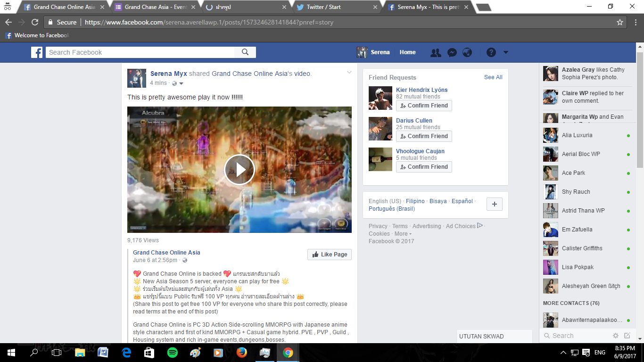The image size is (644, 362).
Task: Click the plus button to add a language
Action: click(495, 204)
